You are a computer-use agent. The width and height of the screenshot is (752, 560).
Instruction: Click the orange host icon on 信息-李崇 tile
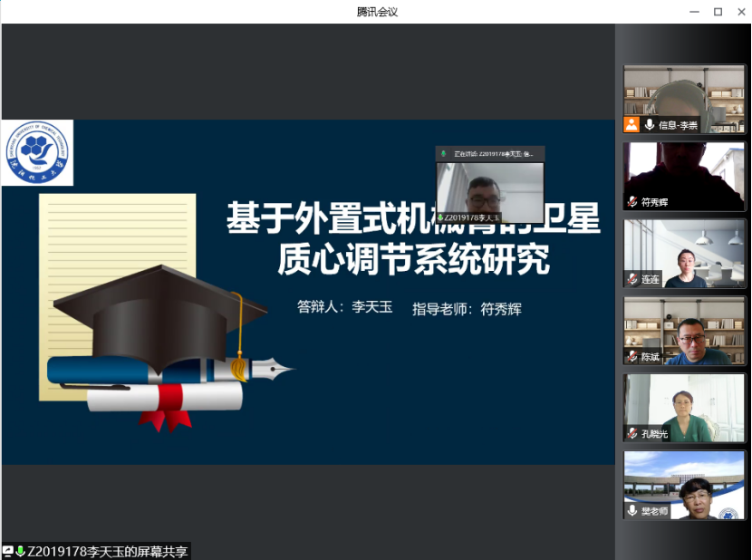point(631,125)
